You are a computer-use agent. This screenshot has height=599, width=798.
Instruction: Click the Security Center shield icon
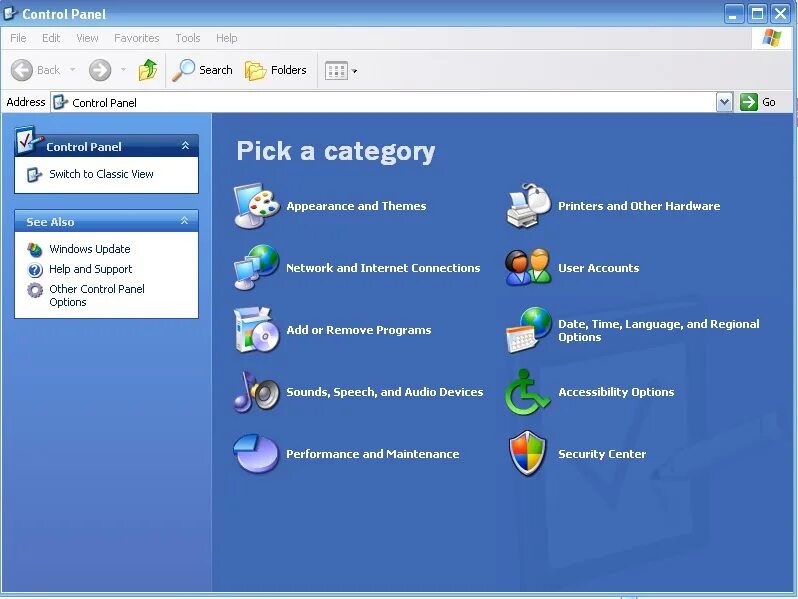[528, 453]
